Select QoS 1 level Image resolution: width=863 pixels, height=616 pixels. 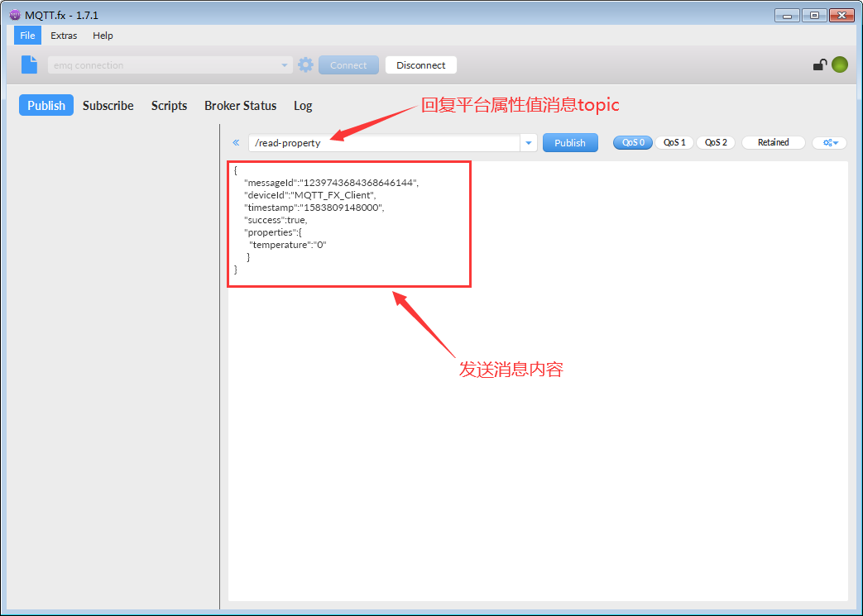pyautogui.click(x=674, y=142)
